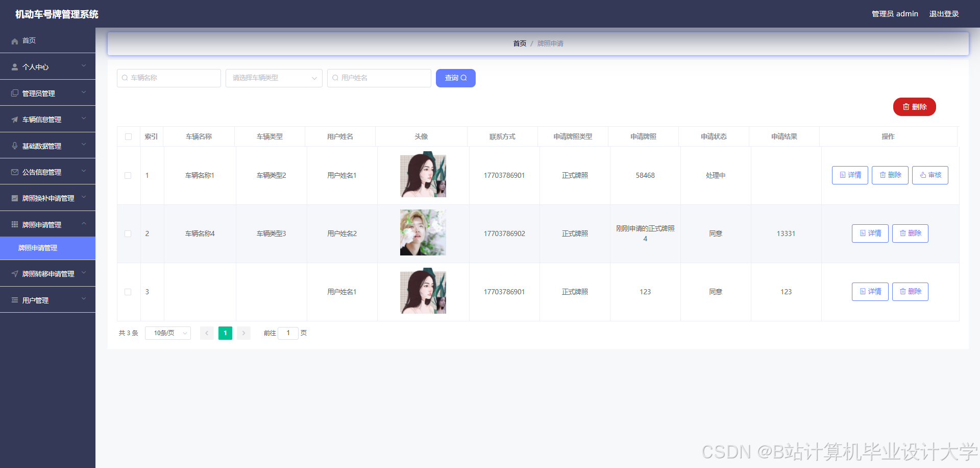Go to previous page arrow in pagination
The width and height of the screenshot is (980, 468).
(x=207, y=333)
